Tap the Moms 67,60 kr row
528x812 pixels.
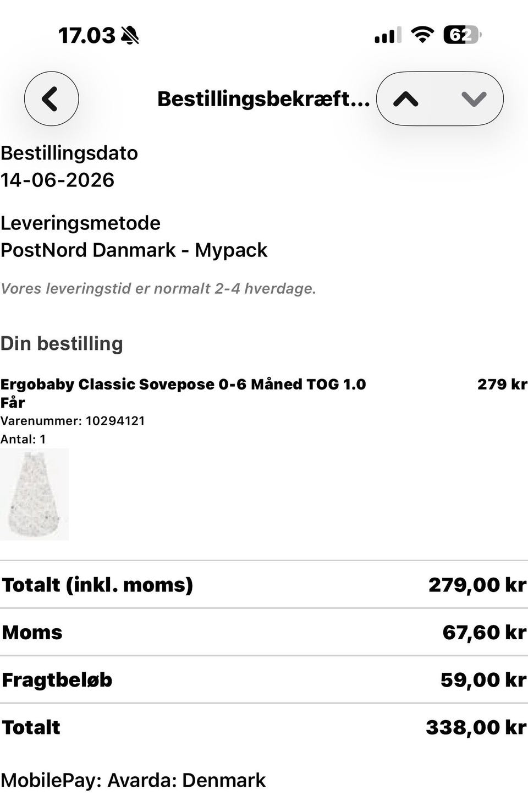click(x=264, y=632)
